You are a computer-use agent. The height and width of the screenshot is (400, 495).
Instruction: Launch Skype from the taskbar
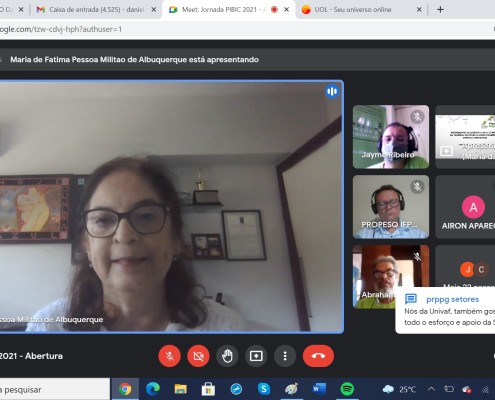[264, 389]
